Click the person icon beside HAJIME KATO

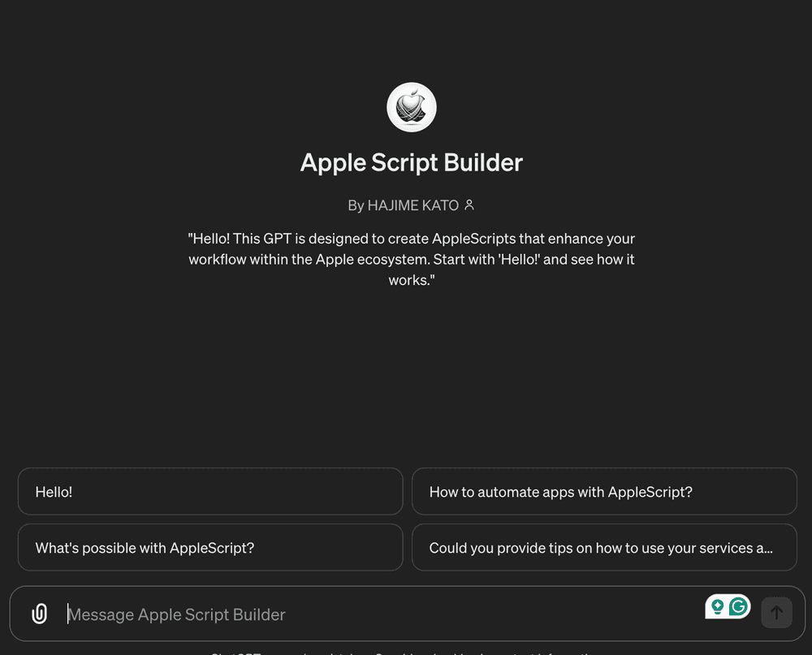tap(468, 205)
